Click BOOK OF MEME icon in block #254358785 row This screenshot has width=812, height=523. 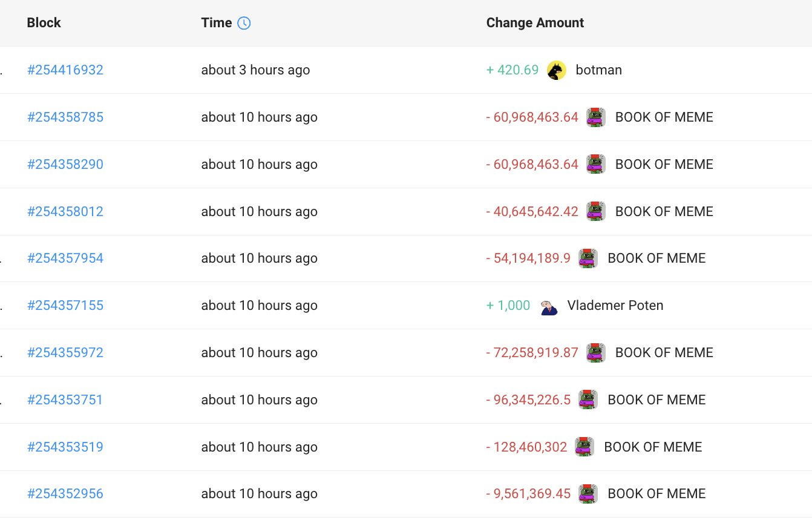596,117
